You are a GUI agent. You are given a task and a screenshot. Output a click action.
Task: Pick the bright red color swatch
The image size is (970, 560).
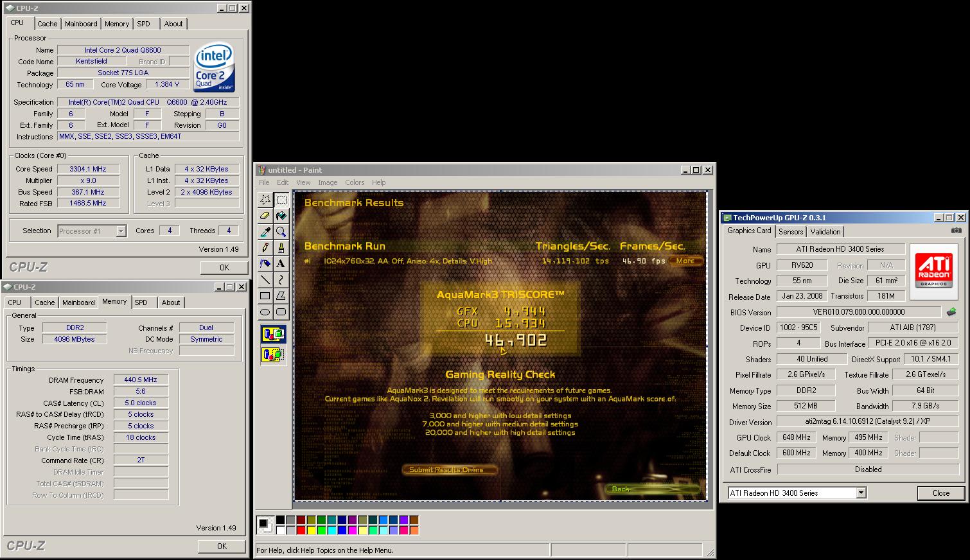(x=301, y=530)
